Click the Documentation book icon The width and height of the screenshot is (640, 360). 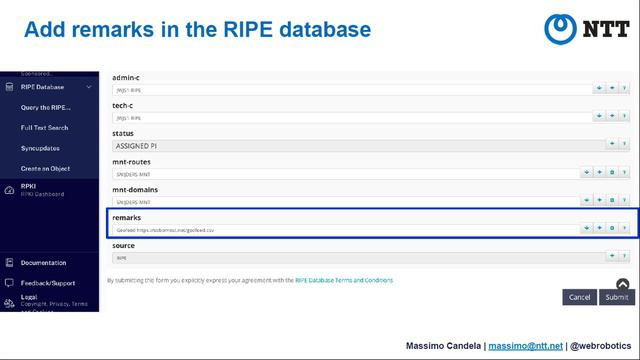9,262
